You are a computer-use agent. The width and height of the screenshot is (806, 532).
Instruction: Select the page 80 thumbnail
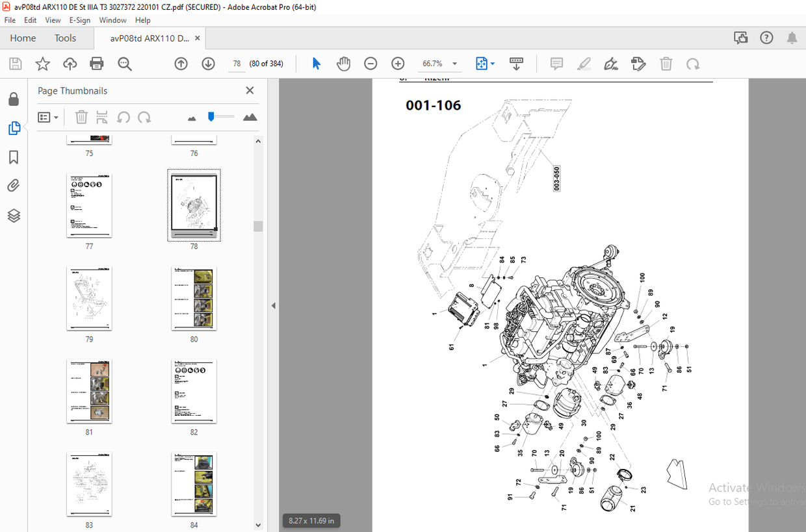(194, 299)
